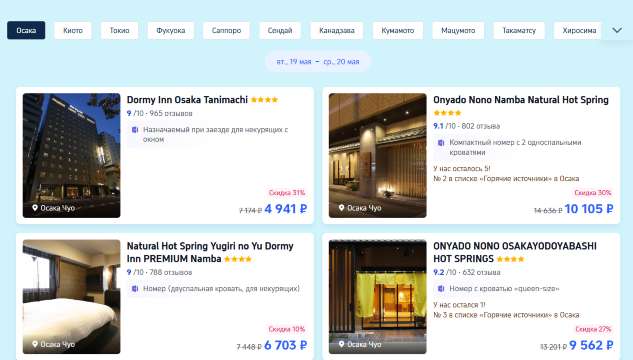
Task: Click the Скидка 27% discount label
Action: click(x=593, y=329)
